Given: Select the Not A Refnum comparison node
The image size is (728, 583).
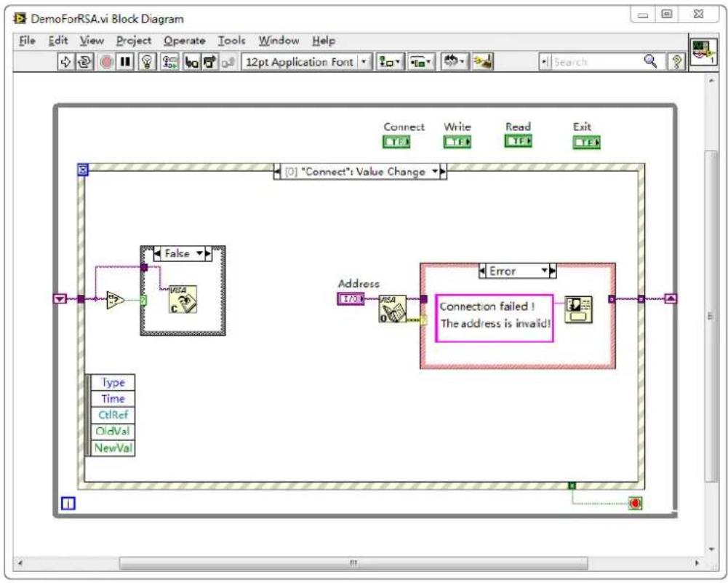Looking at the screenshot, I should pyautogui.click(x=115, y=300).
